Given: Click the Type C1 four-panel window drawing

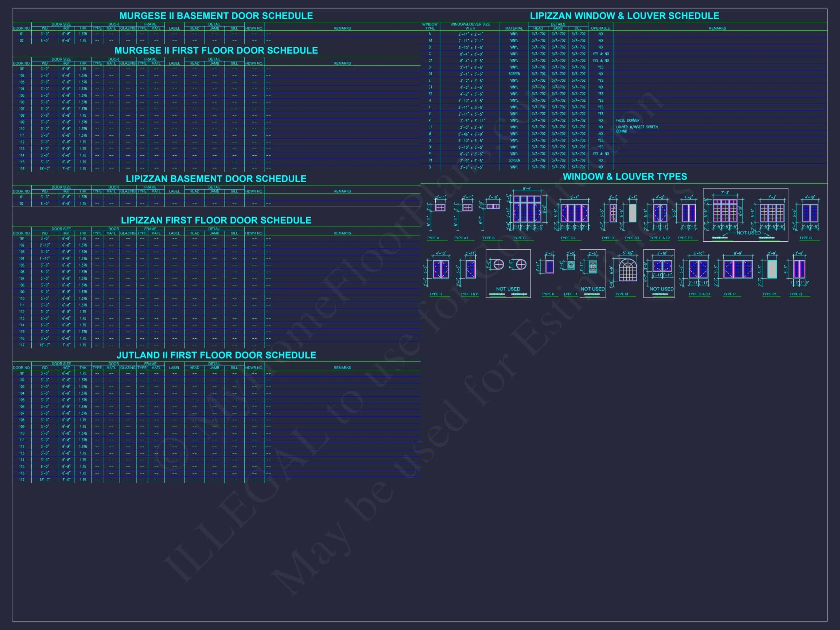Looking at the screenshot, I should click(574, 213).
